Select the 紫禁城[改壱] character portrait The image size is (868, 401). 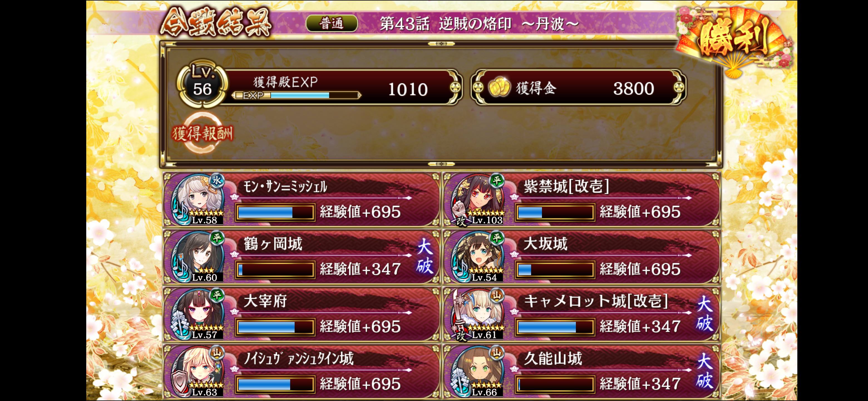pos(477,199)
